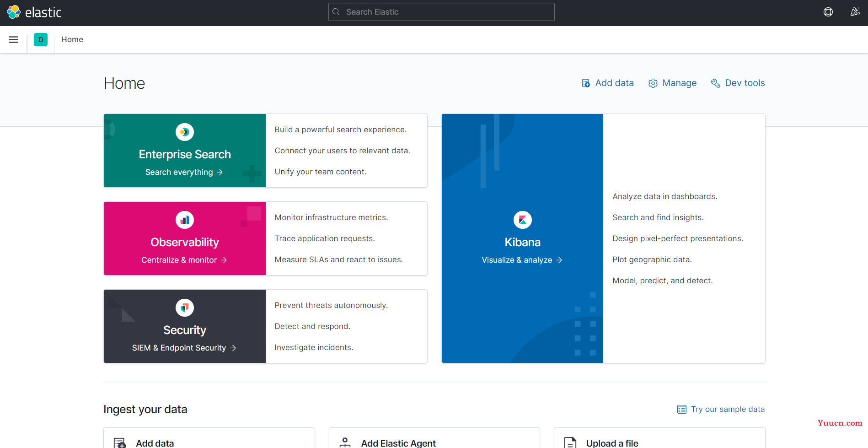Click the Security shield logo icon
The width and height of the screenshot is (868, 448).
(185, 308)
